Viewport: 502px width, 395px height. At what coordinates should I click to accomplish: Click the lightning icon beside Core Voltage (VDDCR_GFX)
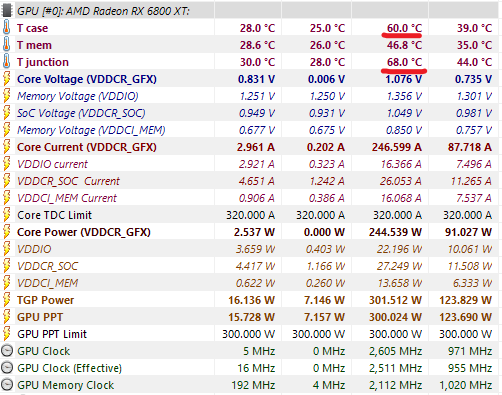6,79
